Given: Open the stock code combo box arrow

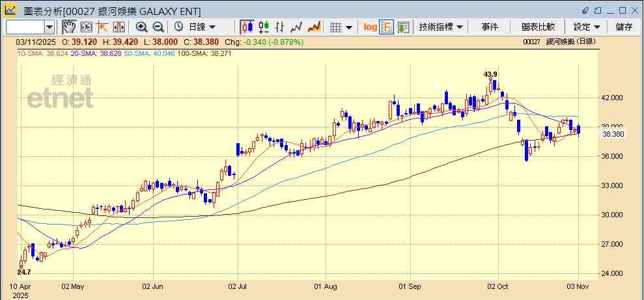Looking at the screenshot, I should [49, 27].
